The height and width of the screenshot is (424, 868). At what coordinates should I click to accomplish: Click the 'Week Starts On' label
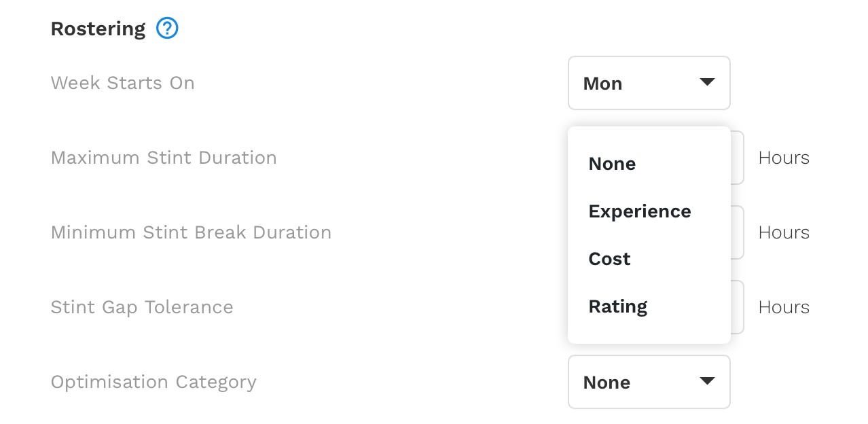123,83
